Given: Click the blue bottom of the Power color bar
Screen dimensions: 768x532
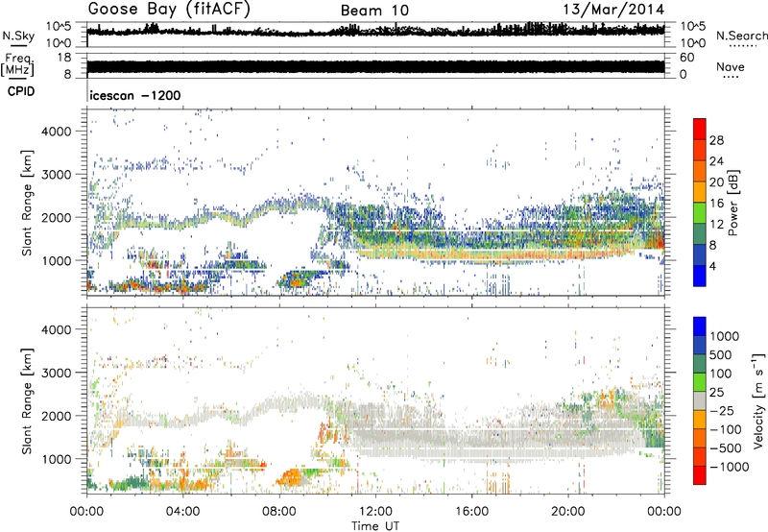Looking at the screenshot, I should coord(700,276).
